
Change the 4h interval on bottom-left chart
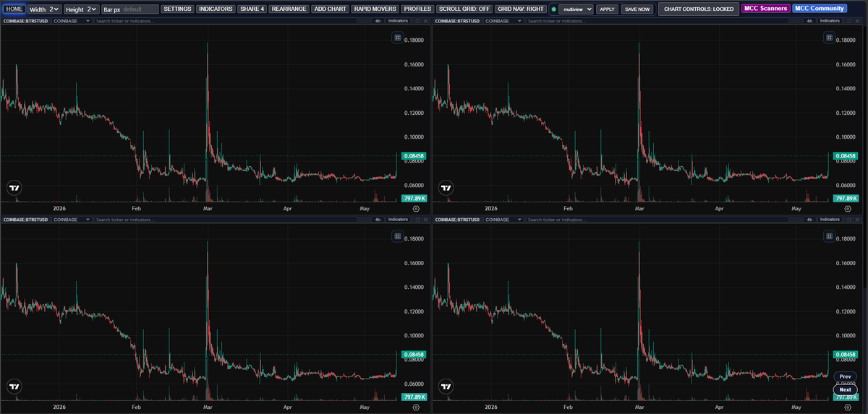tap(378, 219)
